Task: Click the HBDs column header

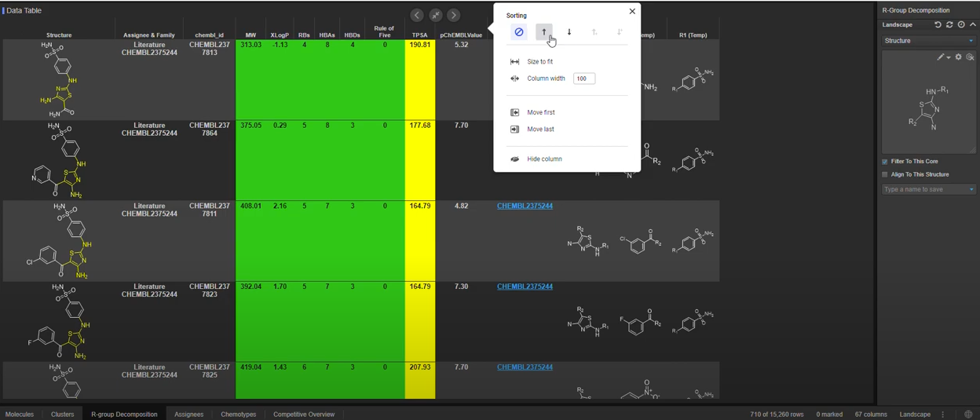Action: click(352, 35)
